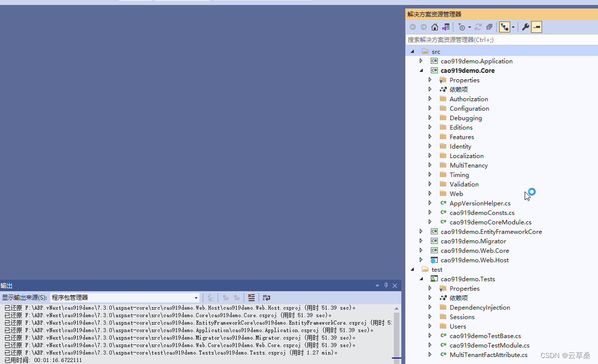Screen dimensions: 598x364
Task: Toggle auto-hide pin on Output window
Action: [386, 286]
